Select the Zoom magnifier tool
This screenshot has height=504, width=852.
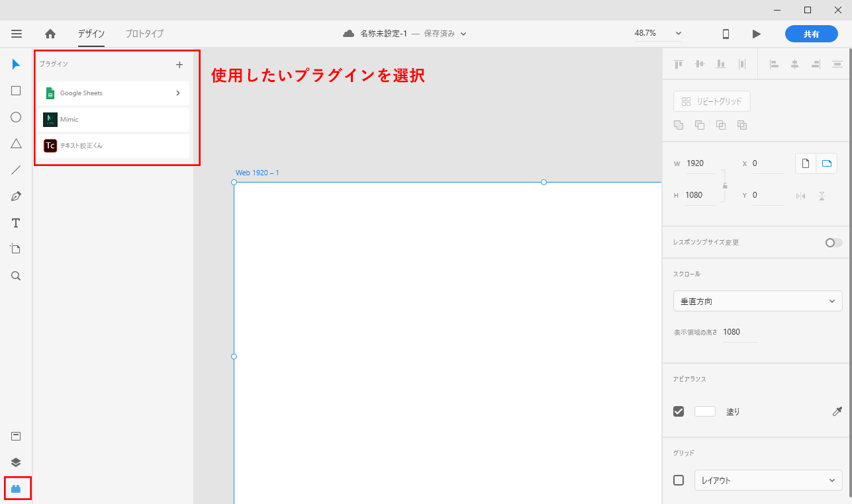click(17, 276)
